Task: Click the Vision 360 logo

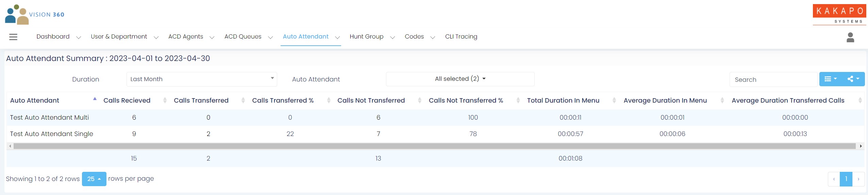Action: pos(35,14)
